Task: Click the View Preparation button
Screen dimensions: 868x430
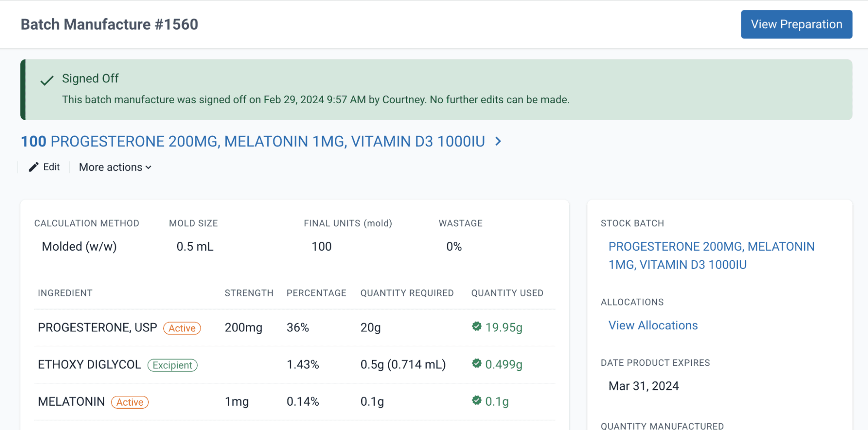Action: [x=796, y=24]
